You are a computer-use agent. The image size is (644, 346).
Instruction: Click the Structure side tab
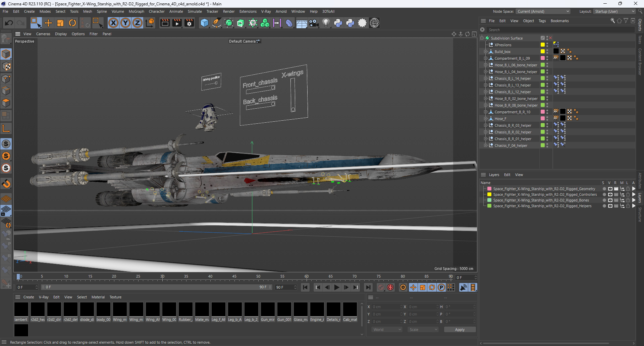[640, 215]
